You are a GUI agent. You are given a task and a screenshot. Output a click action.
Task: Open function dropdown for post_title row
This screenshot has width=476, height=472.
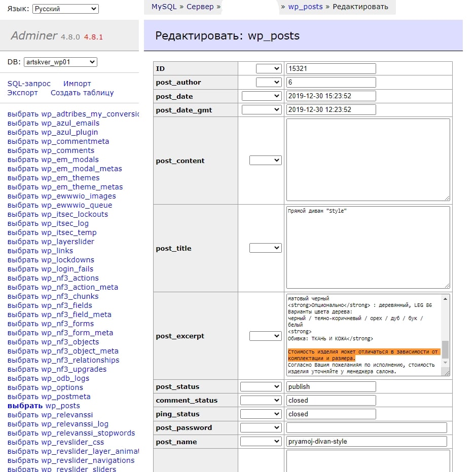265,248
